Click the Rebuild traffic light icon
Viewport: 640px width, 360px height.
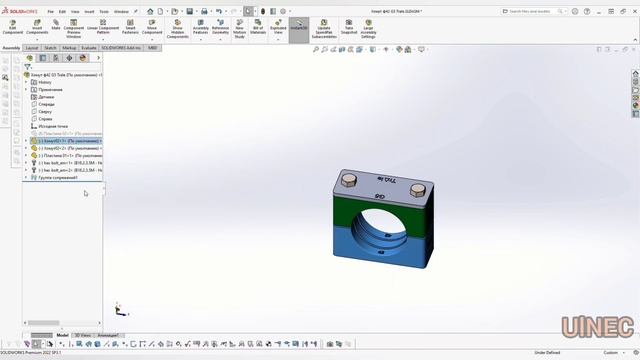pyautogui.click(x=263, y=11)
